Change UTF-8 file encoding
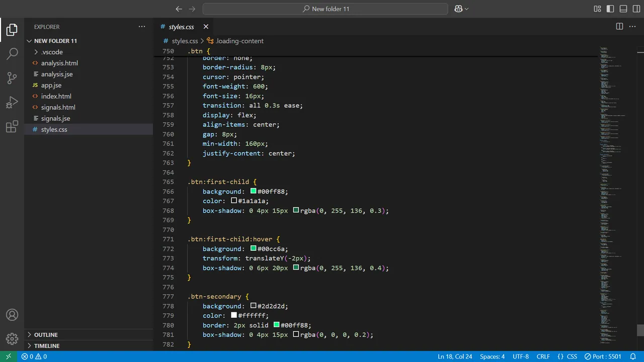The image size is (644, 362). pyautogui.click(x=521, y=356)
